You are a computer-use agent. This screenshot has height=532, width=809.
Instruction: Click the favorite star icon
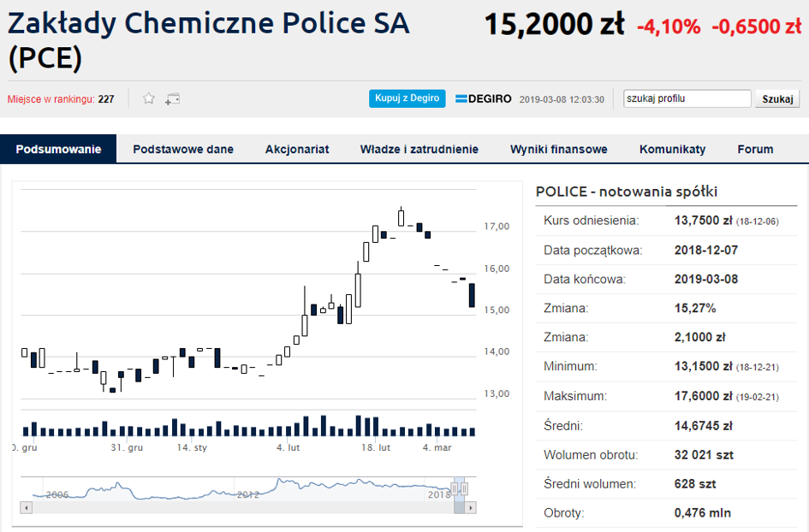[149, 98]
